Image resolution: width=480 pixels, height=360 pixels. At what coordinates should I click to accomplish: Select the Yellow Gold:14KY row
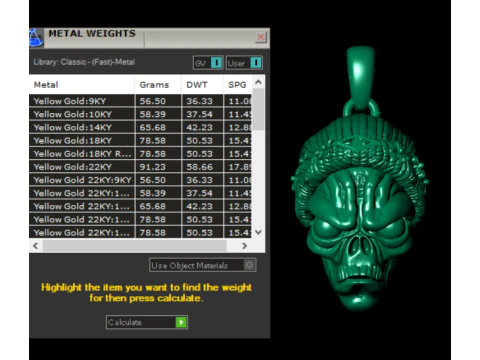(140, 127)
